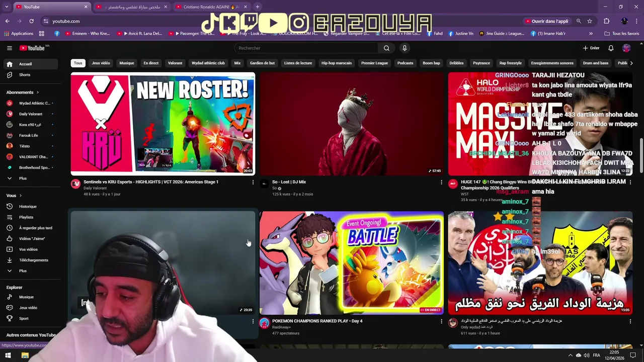
Task: Select the Rap freestyle chip
Action: (510, 63)
